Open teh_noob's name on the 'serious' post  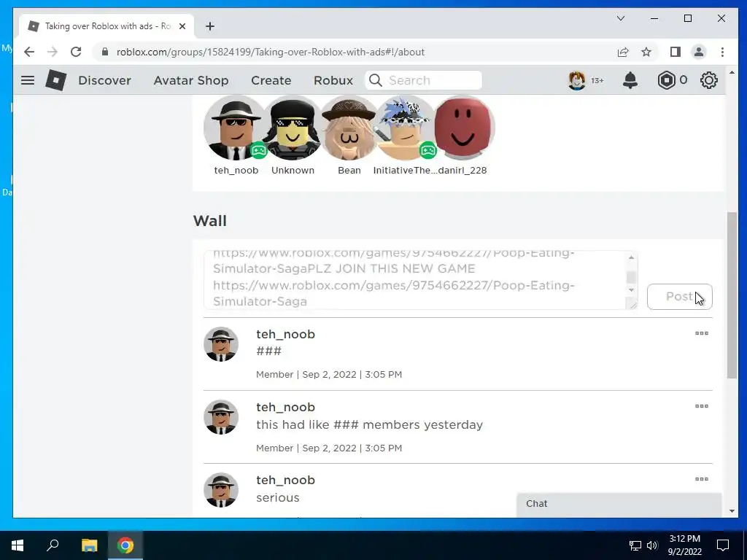pos(285,480)
